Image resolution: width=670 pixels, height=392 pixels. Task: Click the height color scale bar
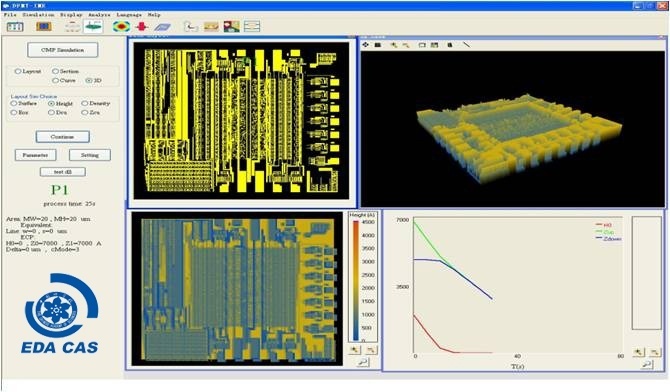(x=356, y=281)
